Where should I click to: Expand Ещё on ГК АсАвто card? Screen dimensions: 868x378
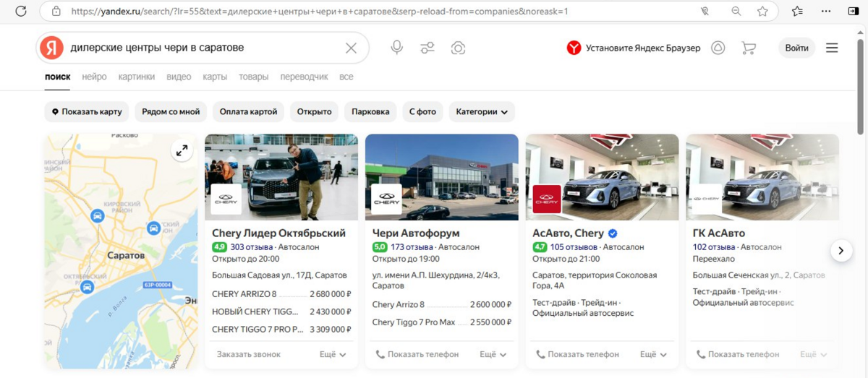click(x=814, y=354)
